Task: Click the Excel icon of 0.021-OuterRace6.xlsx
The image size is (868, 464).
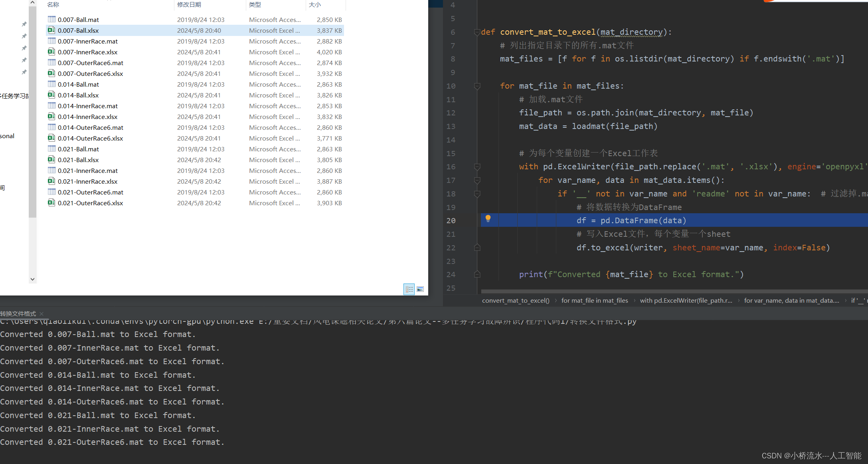Action: [51, 202]
